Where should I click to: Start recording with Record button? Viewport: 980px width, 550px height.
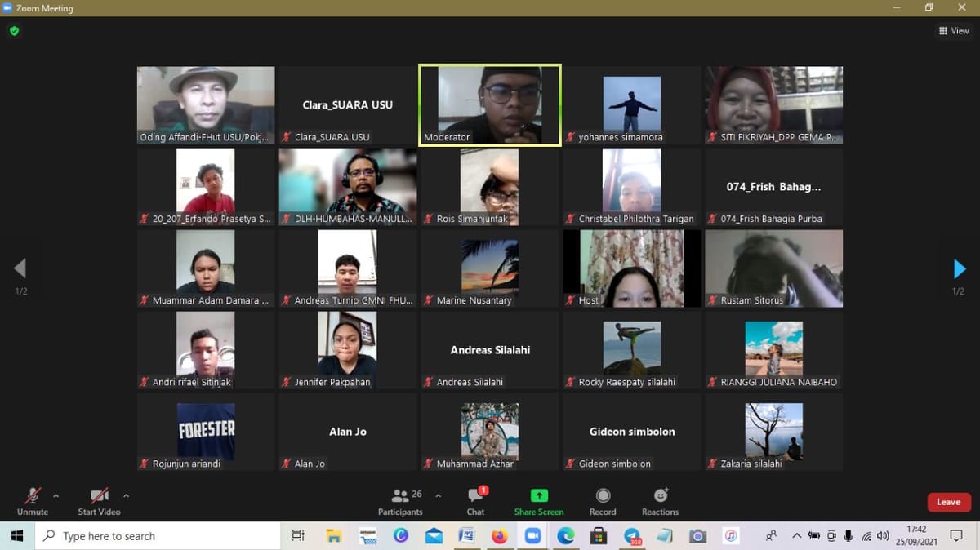point(603,501)
